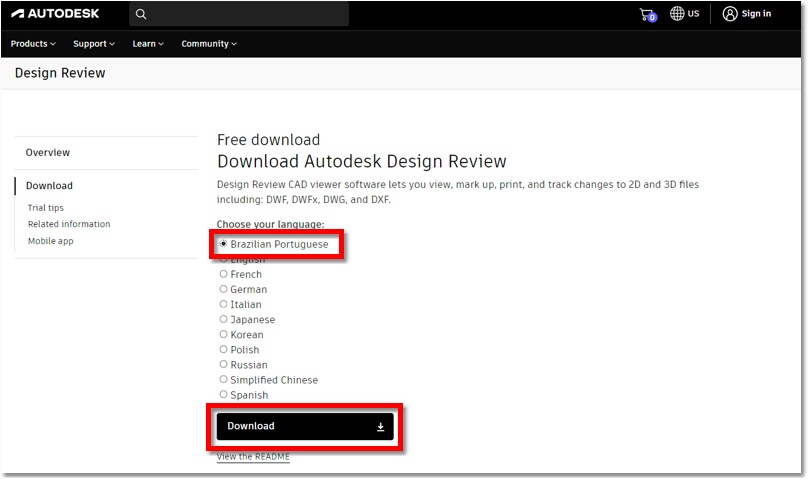Select the German language option
Viewport: 808px width, 480px height.
point(243,289)
